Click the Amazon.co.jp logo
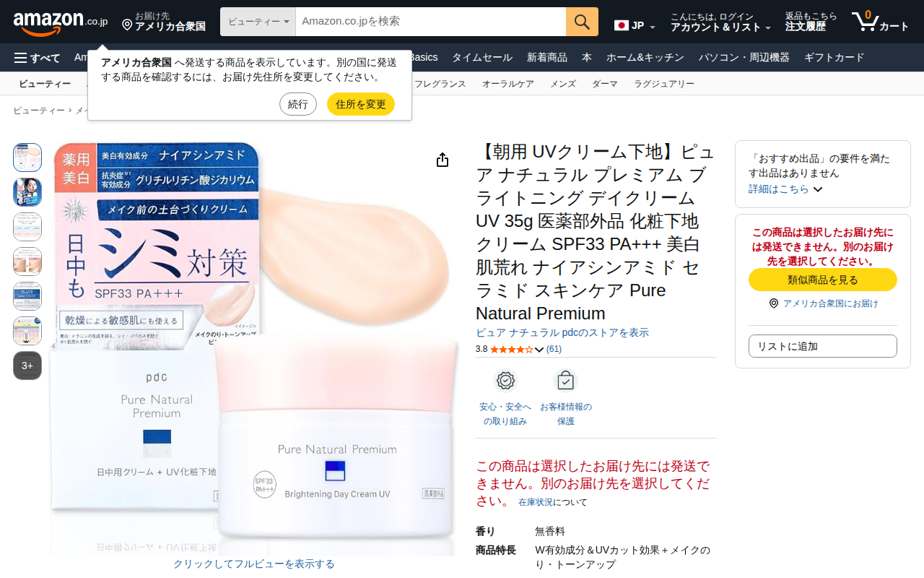The width and height of the screenshot is (924, 578). pyautogui.click(x=61, y=22)
